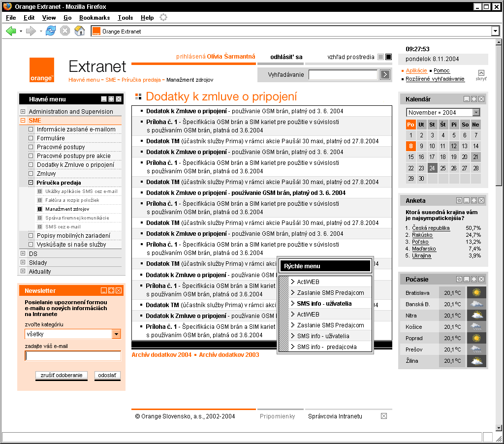Open the November 2004 month dropdown

476,112
